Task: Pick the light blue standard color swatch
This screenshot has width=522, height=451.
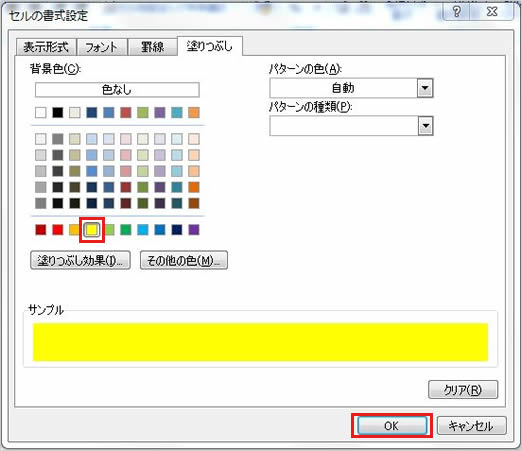Action: click(143, 230)
